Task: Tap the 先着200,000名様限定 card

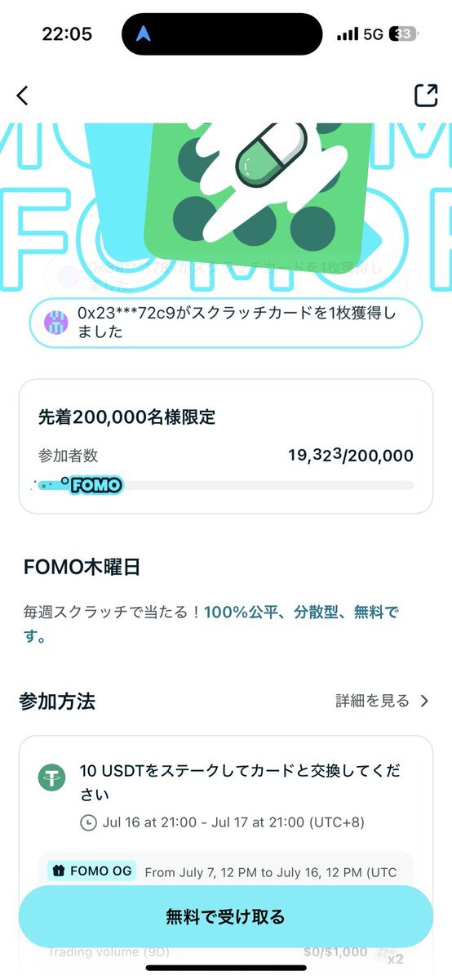Action: [x=226, y=446]
